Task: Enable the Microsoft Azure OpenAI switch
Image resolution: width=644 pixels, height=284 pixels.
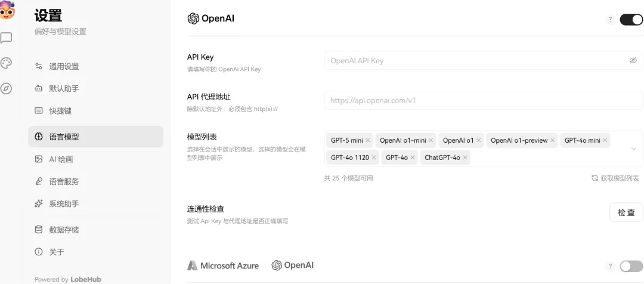Action: pyautogui.click(x=631, y=266)
